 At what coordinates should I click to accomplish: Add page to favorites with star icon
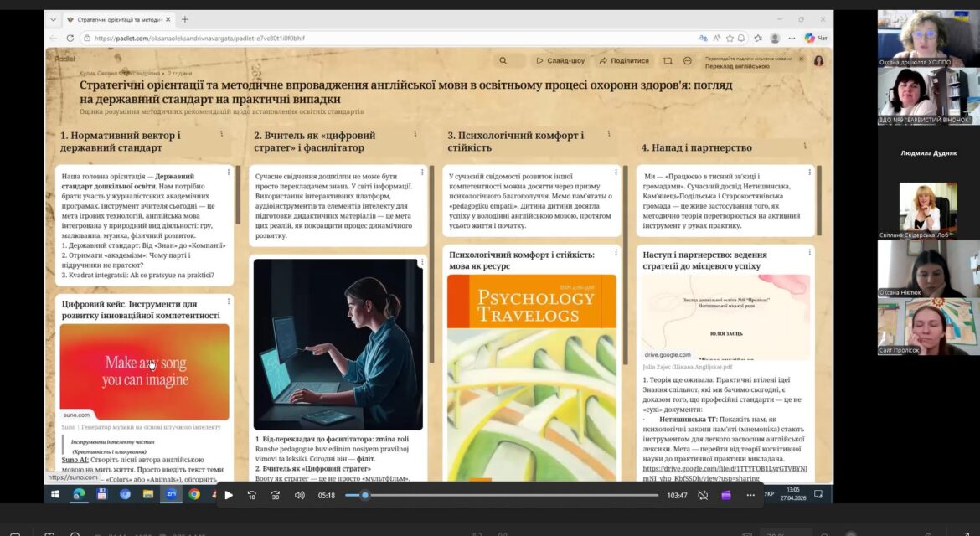(730, 39)
